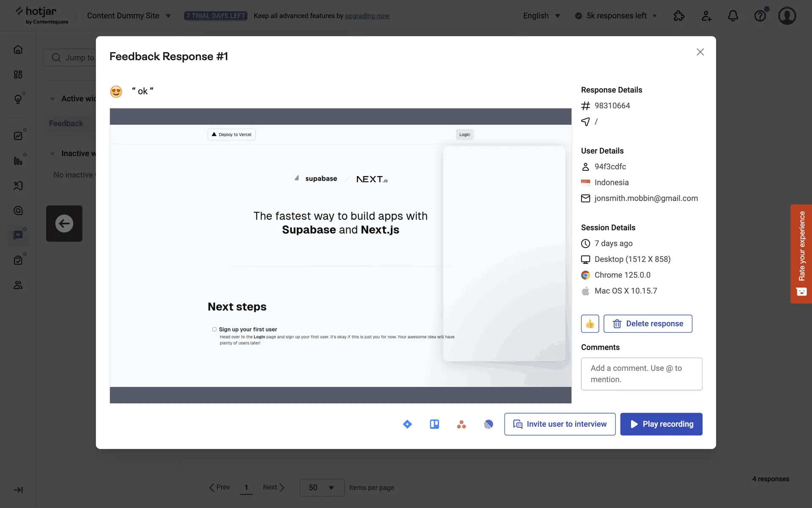Click the thumbs up reaction button
Viewport: 812px width, 508px height.
pyautogui.click(x=590, y=324)
